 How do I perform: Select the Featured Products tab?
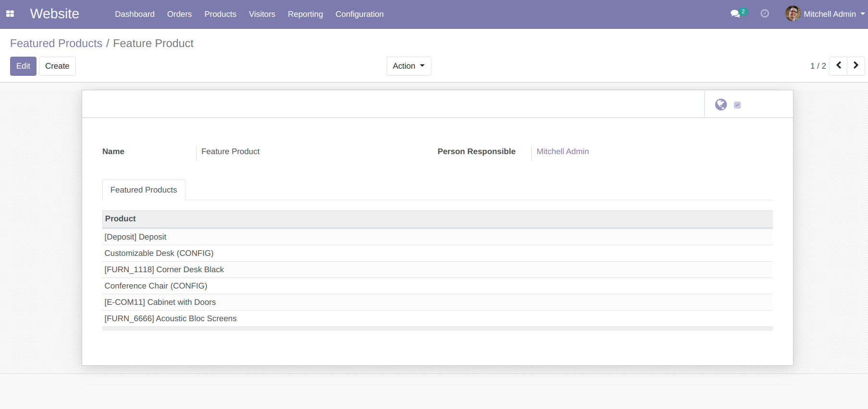click(x=144, y=190)
